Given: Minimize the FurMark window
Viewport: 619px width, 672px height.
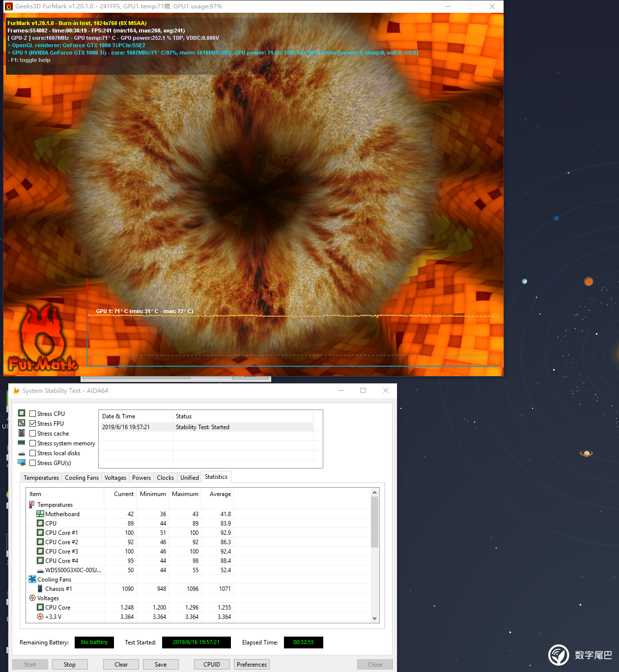Looking at the screenshot, I should coord(448,6).
